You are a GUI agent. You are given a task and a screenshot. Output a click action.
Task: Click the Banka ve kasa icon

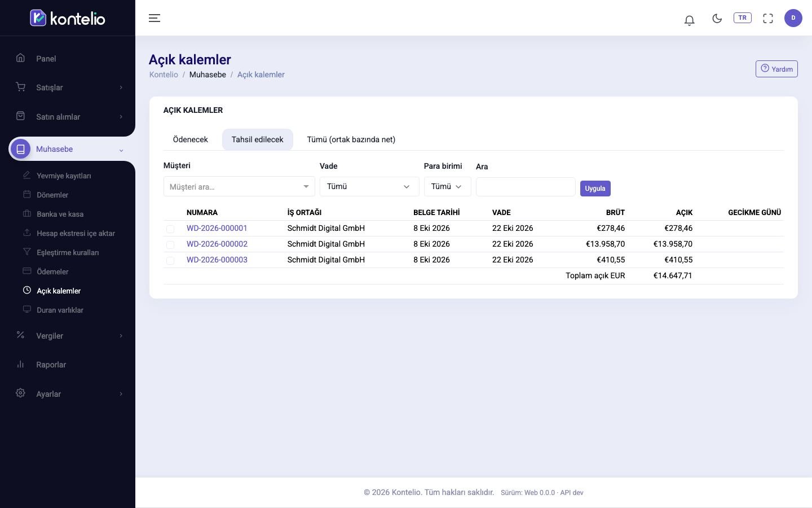(27, 213)
